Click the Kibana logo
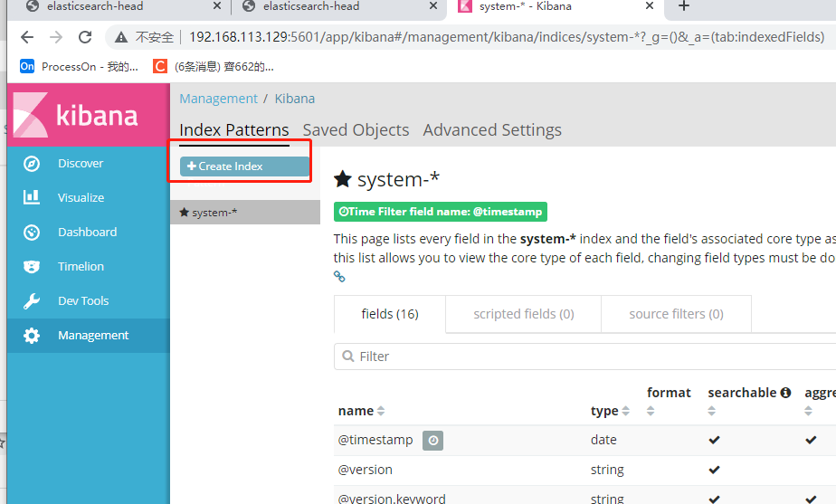 (x=76, y=115)
